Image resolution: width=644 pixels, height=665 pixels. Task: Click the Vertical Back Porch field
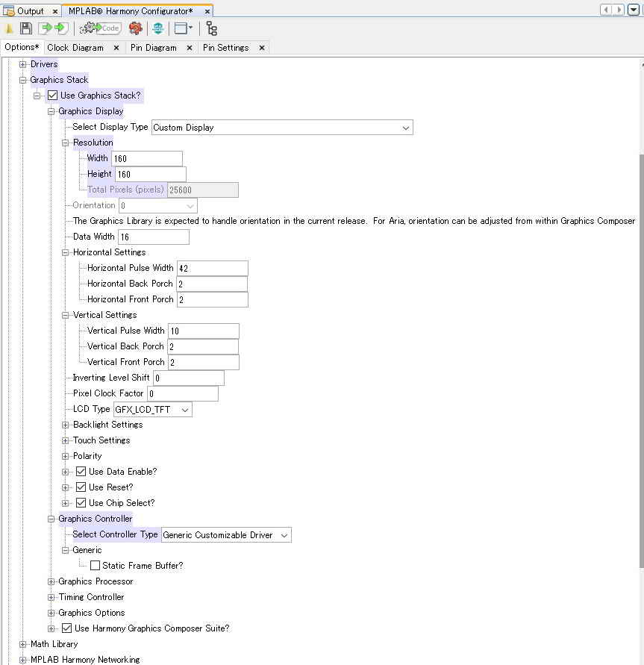point(203,347)
